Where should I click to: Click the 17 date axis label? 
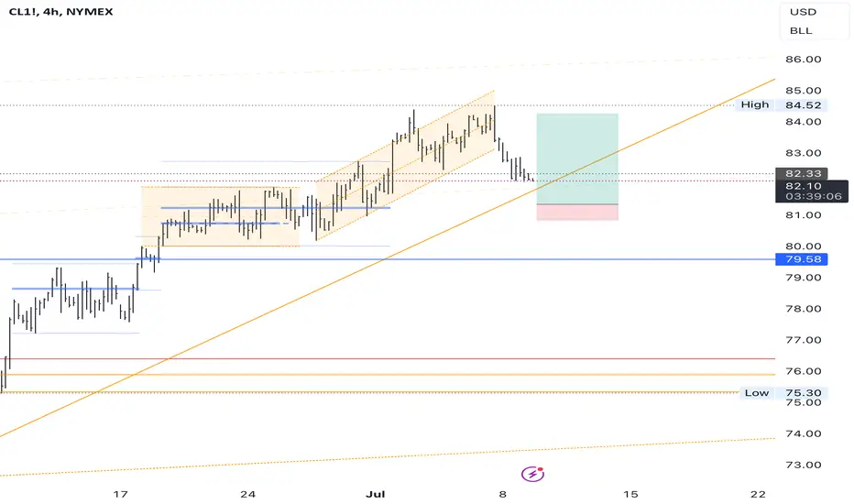pyautogui.click(x=120, y=494)
